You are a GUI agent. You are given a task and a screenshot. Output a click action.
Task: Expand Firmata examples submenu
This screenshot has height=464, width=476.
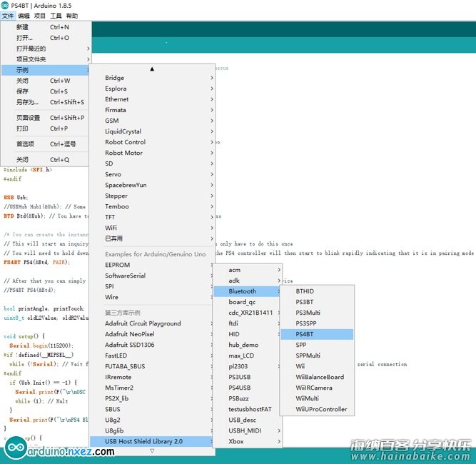pyautogui.click(x=153, y=110)
